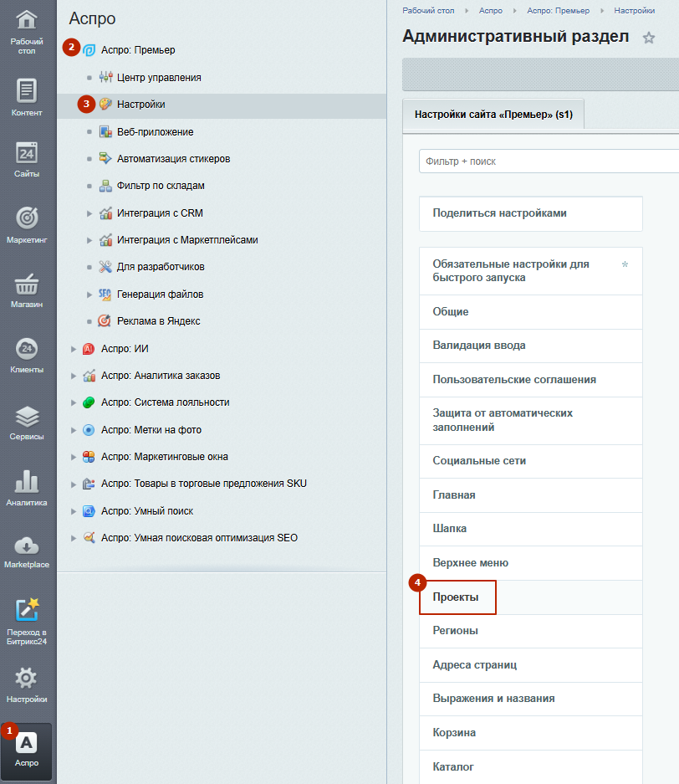Click the Автоматизация стикеров icon
Screen dimensions: 679x784
tap(105, 158)
